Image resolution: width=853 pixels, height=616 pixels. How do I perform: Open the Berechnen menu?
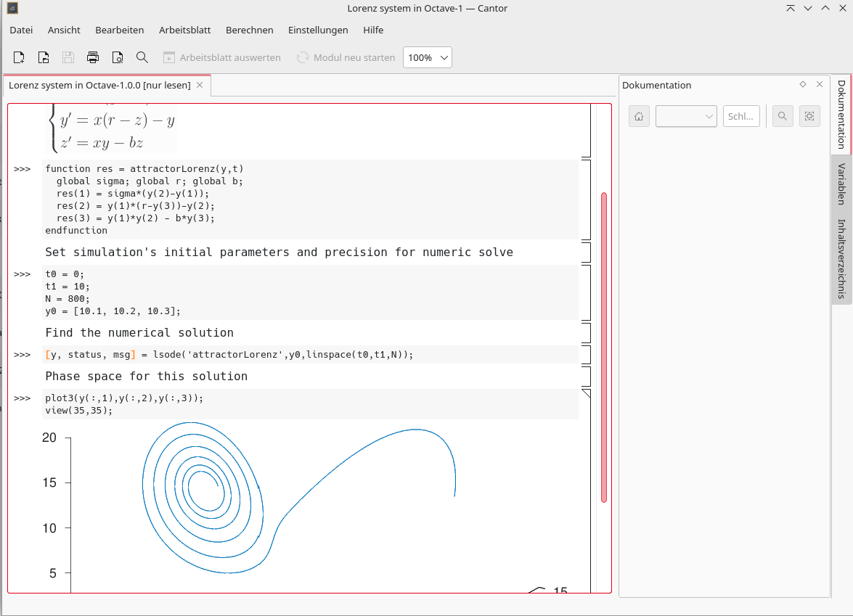coord(250,30)
